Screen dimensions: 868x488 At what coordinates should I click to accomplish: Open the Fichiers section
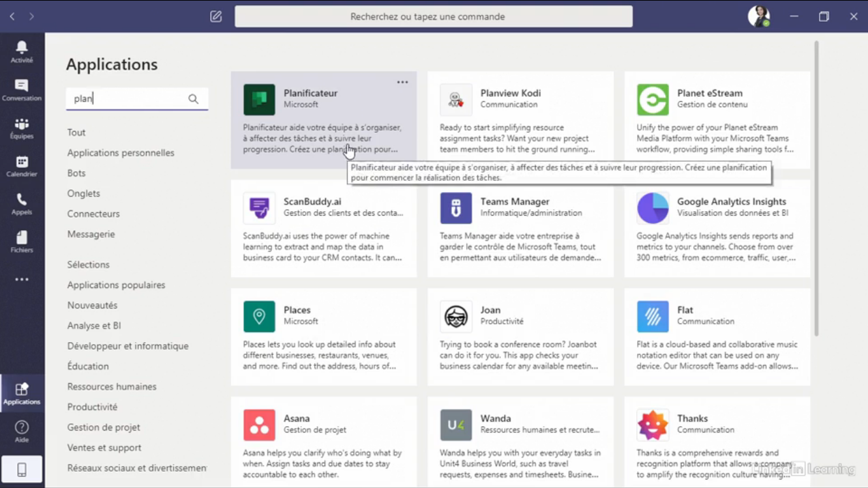(x=22, y=242)
